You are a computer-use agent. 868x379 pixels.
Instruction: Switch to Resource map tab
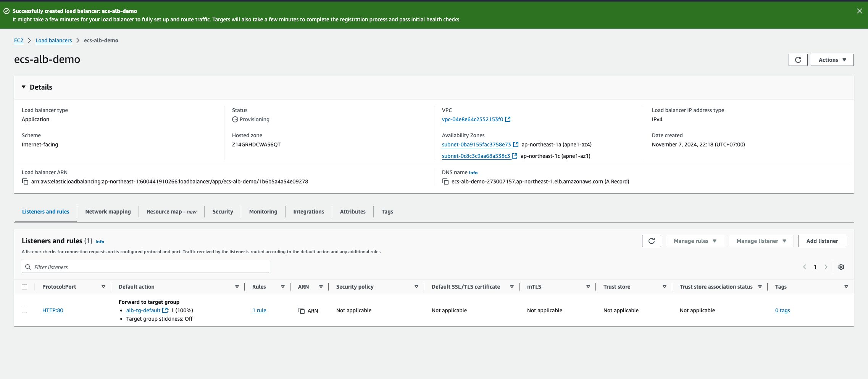point(171,212)
